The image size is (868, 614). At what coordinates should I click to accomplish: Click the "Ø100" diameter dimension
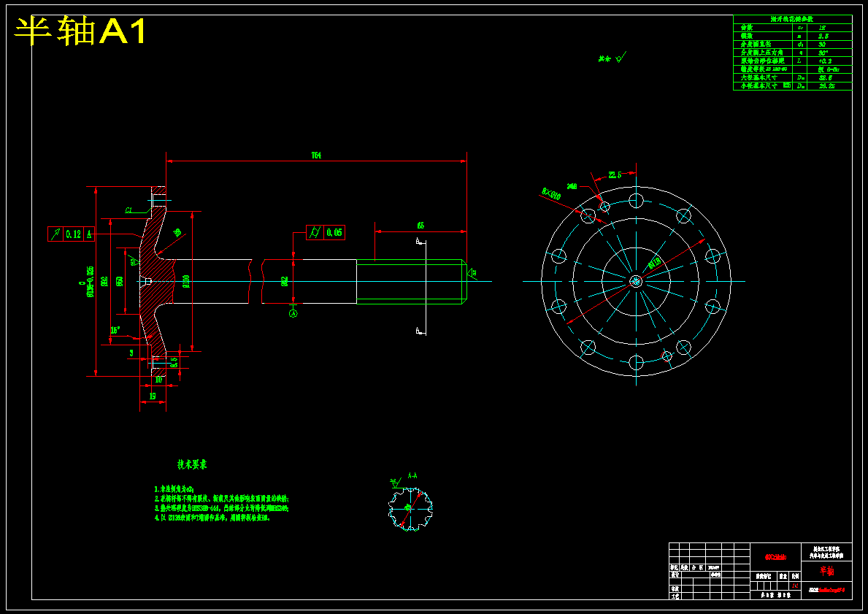click(x=186, y=281)
